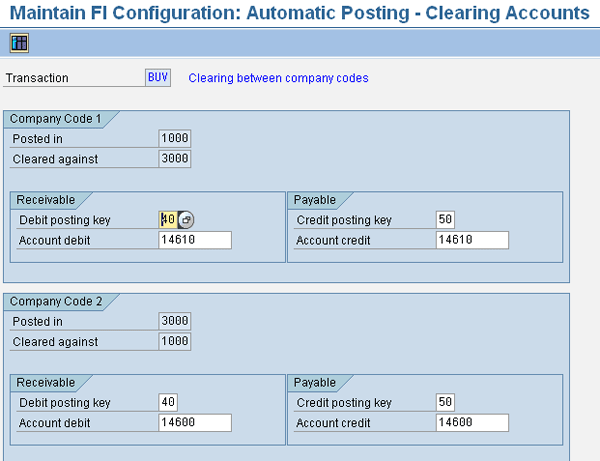Click the 'Clearing between company codes' text

278,78
